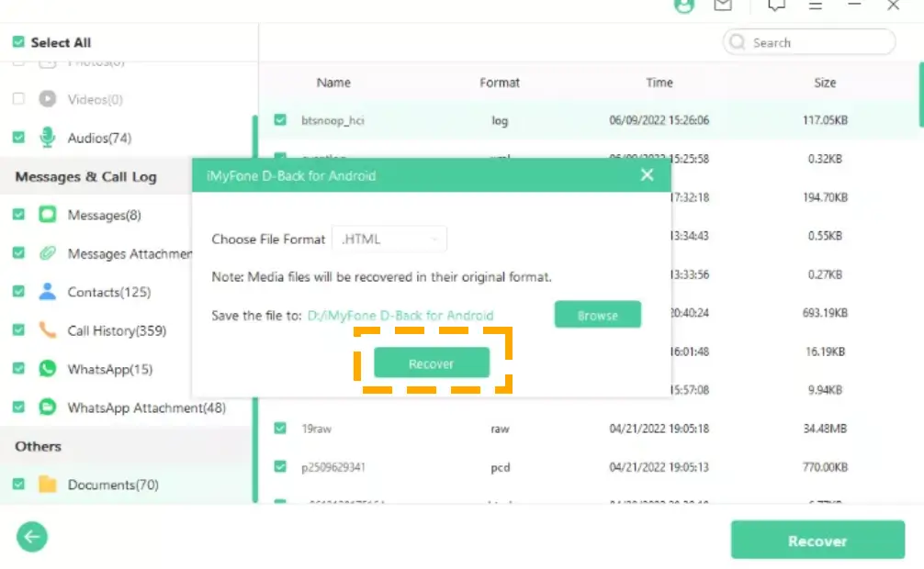Click the Browse button
The width and height of the screenshot is (924, 569).
pyautogui.click(x=598, y=315)
